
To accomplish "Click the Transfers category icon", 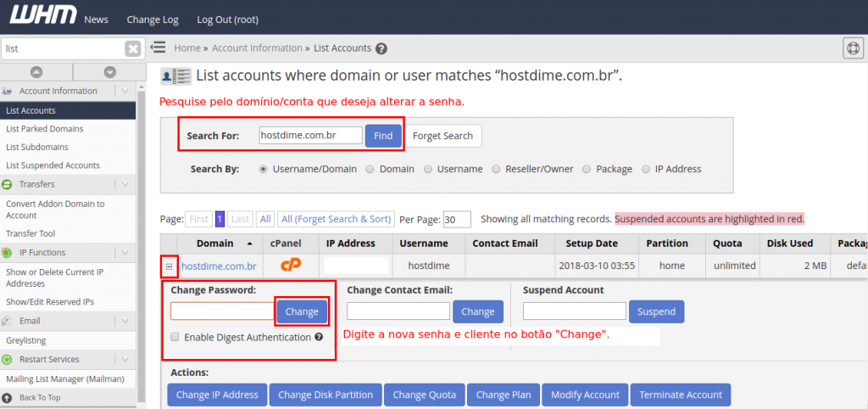I will (x=7, y=184).
